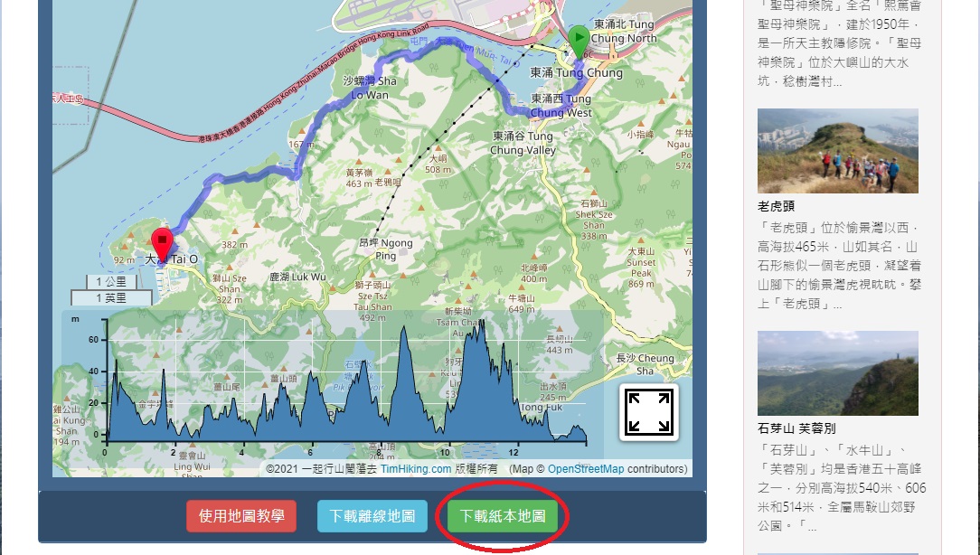The image size is (980, 555).
Task: Click the 石芽山 description text
Action: click(842, 488)
